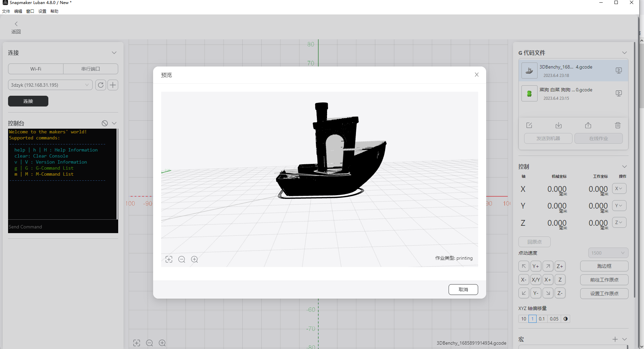Add a new macro in 宏 panel
Screen dimensions: 644x349
click(615, 339)
